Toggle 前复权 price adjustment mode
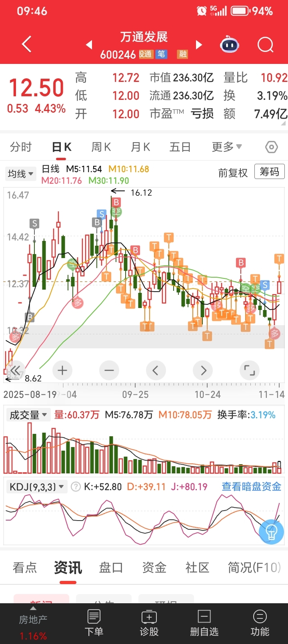 [x=233, y=173]
